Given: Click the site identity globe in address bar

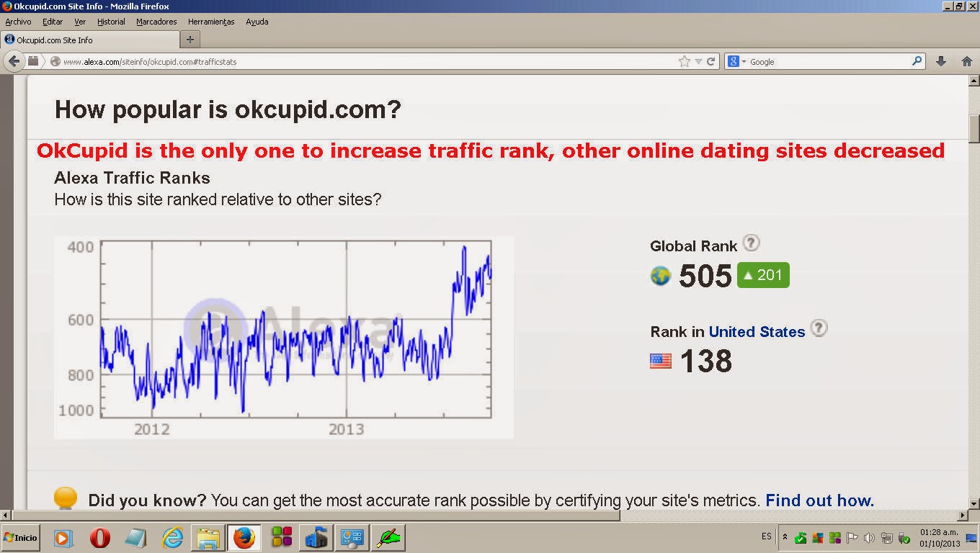Looking at the screenshot, I should point(55,62).
